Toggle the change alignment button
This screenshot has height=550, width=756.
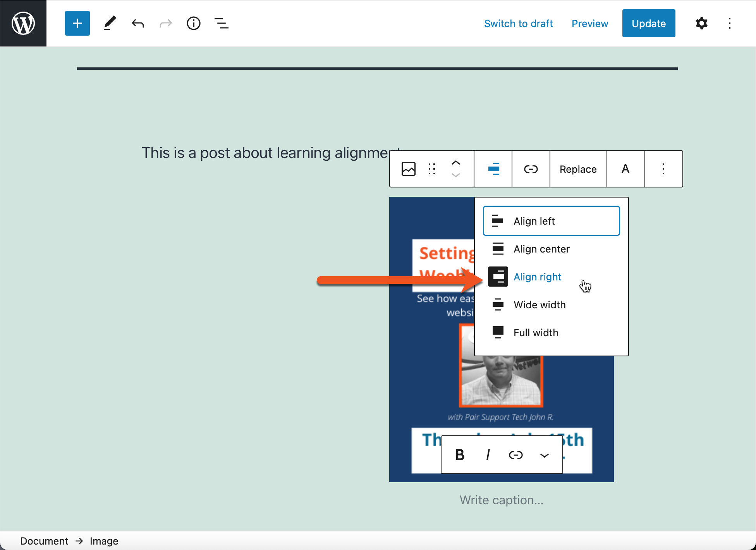pyautogui.click(x=493, y=169)
